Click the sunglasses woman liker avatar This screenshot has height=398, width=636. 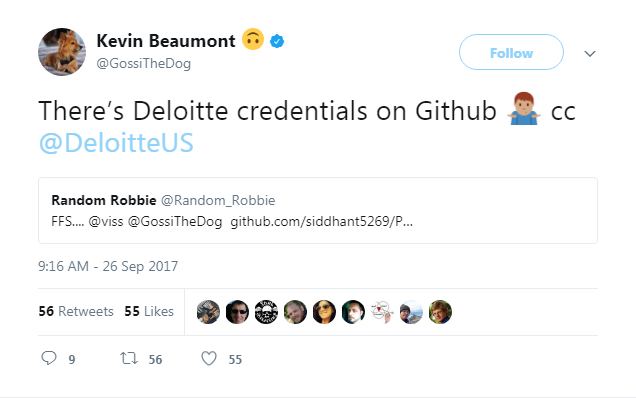[x=324, y=312]
